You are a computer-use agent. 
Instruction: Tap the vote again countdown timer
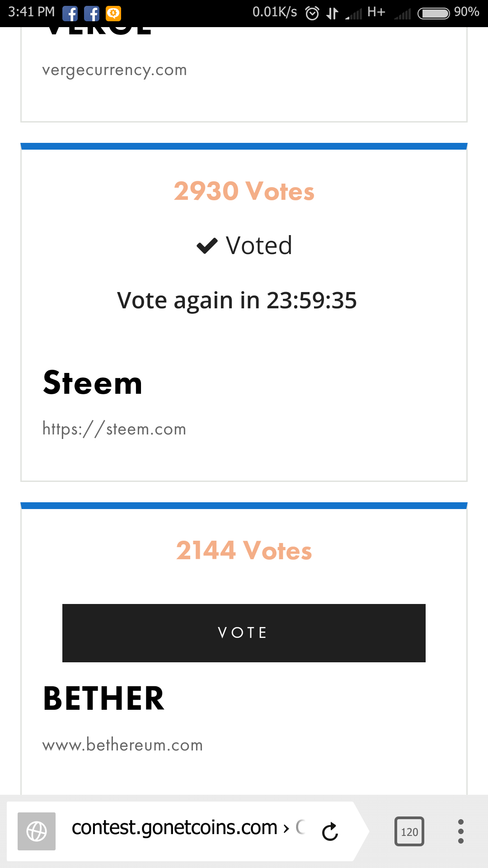pos(237,300)
